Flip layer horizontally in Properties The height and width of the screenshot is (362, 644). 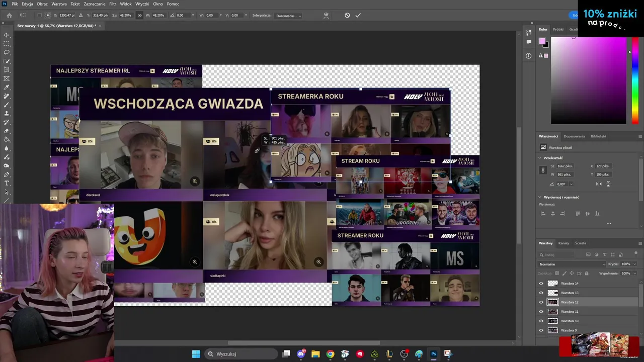(598, 184)
